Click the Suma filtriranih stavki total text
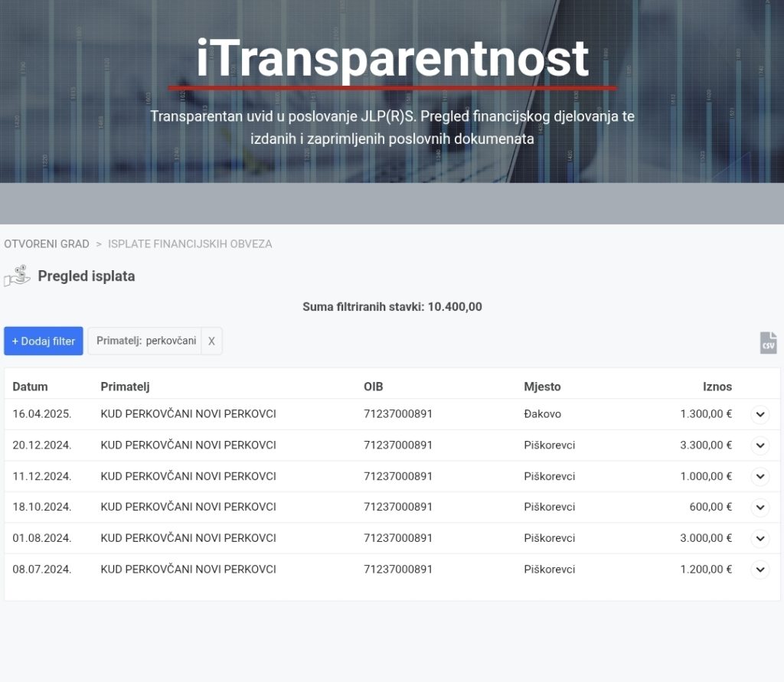The height and width of the screenshot is (682, 784). coord(392,307)
